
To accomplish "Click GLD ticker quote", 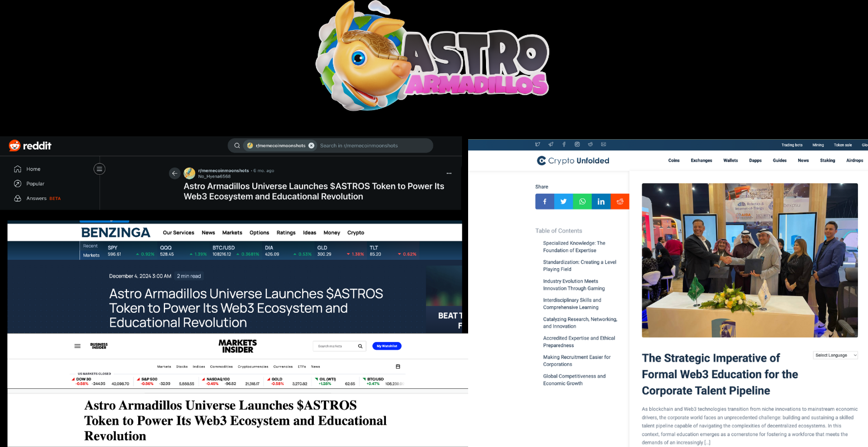I will [341, 251].
